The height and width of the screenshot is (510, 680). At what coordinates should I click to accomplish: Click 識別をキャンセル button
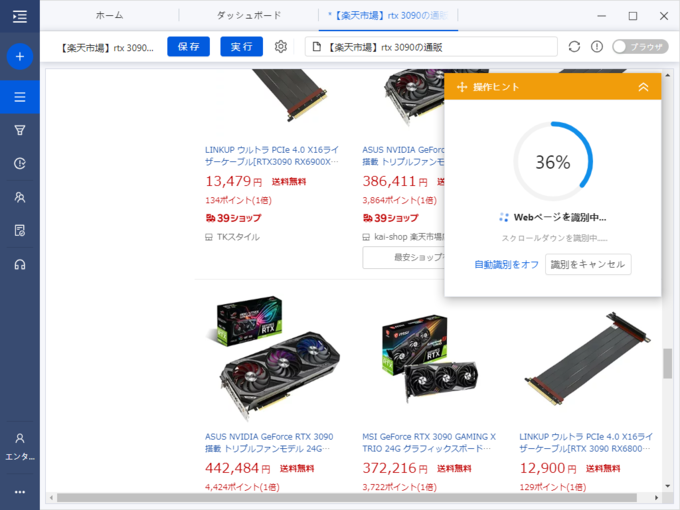click(x=588, y=264)
